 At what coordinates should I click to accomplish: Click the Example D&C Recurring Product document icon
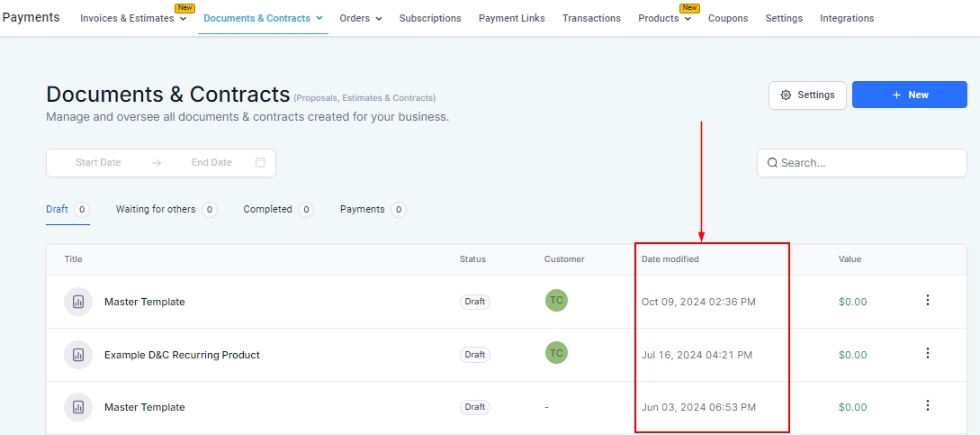coord(77,355)
